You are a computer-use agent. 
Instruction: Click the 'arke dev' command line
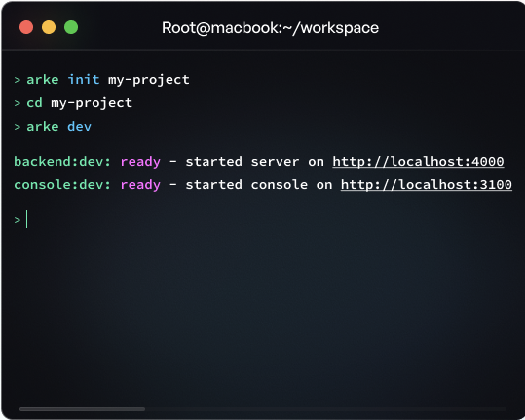pyautogui.click(x=53, y=127)
